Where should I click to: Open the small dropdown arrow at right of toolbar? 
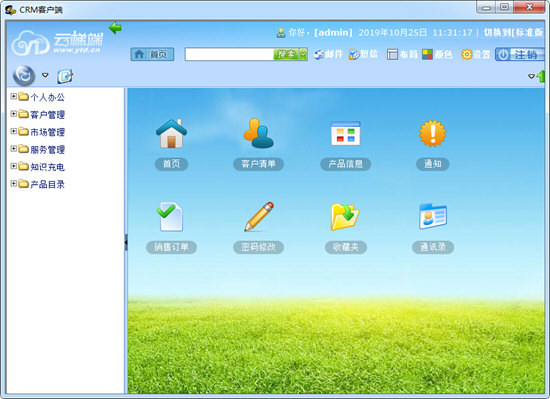[531, 76]
